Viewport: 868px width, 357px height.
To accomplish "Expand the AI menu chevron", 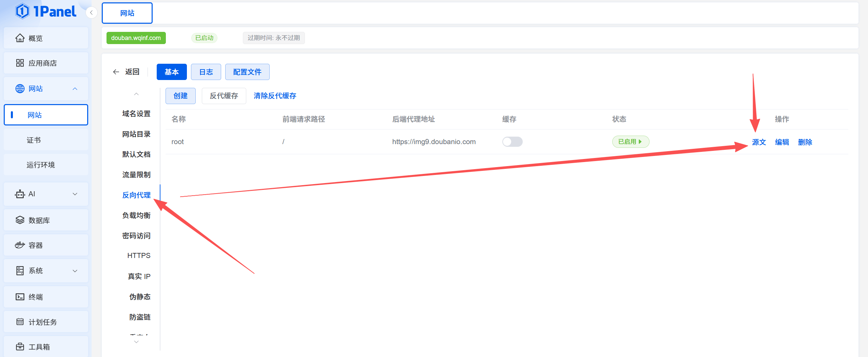I will pyautogui.click(x=75, y=194).
